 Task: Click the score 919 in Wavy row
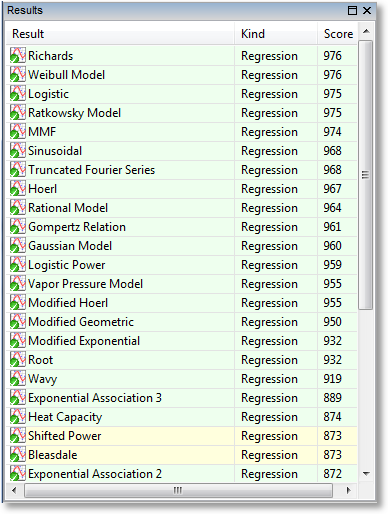[332, 379]
